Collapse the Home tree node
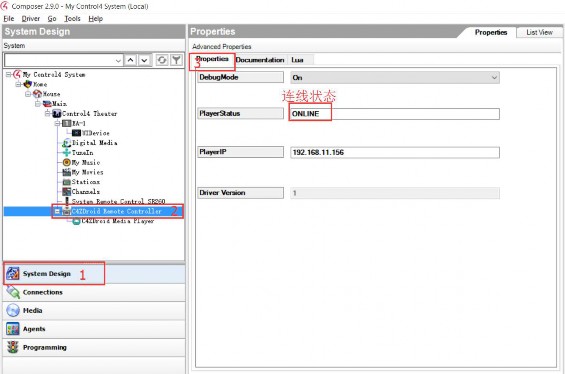The image size is (565, 374). point(18,84)
